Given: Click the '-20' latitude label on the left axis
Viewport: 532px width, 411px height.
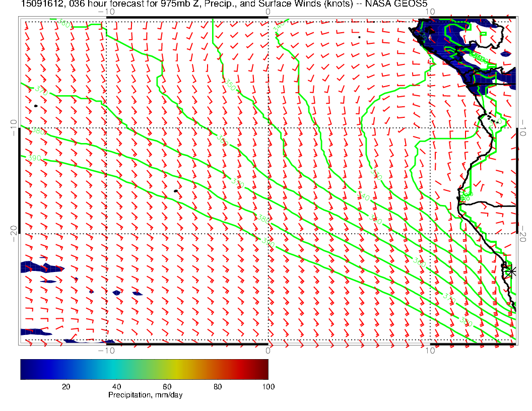Looking at the screenshot, I should pyautogui.click(x=14, y=234).
